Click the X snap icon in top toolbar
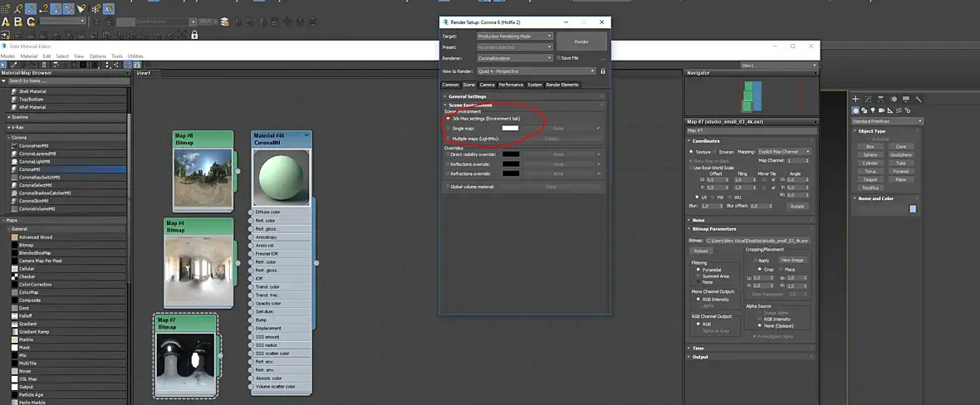The image size is (980, 405). coord(109,9)
